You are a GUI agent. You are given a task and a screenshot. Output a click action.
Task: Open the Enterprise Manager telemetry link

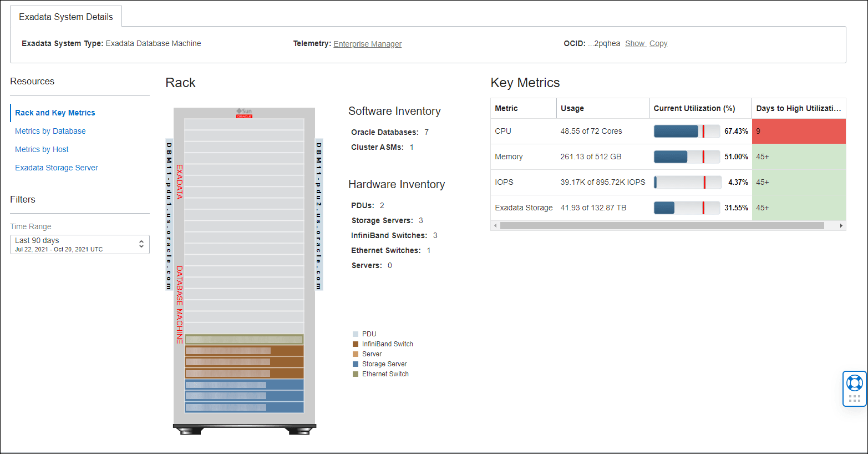pos(367,44)
